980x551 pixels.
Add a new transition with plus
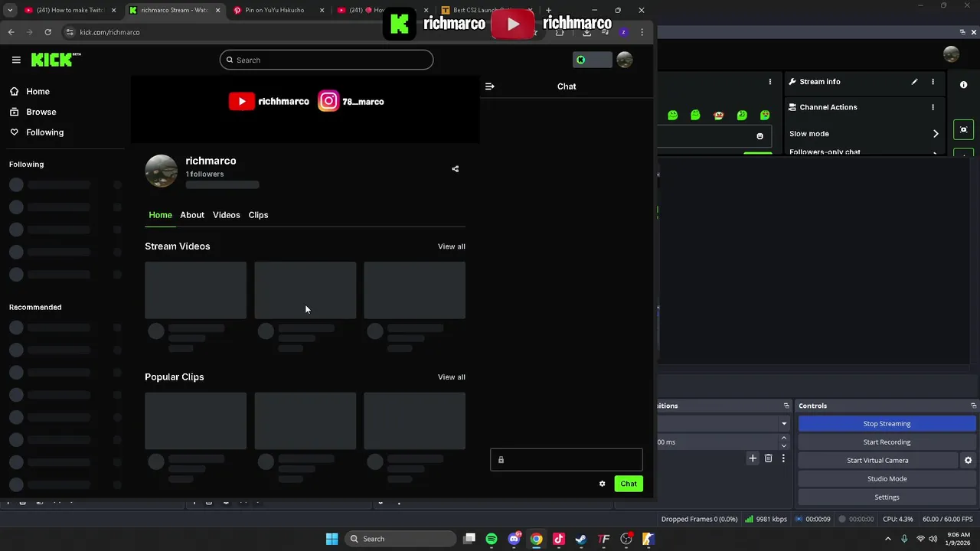coord(753,458)
